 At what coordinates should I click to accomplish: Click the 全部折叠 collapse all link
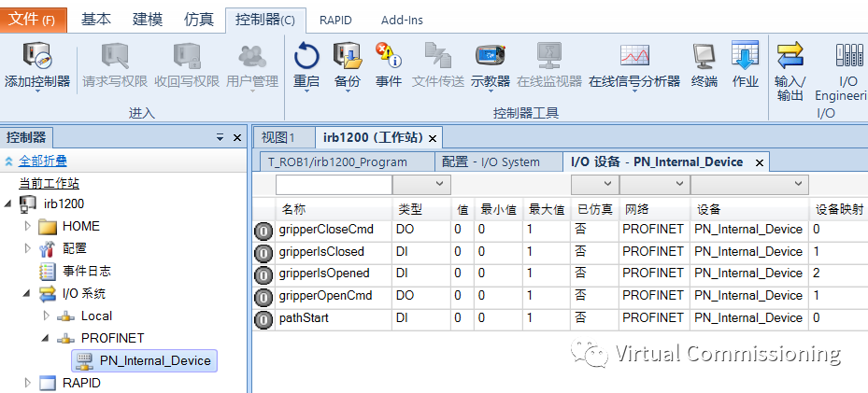pos(43,161)
